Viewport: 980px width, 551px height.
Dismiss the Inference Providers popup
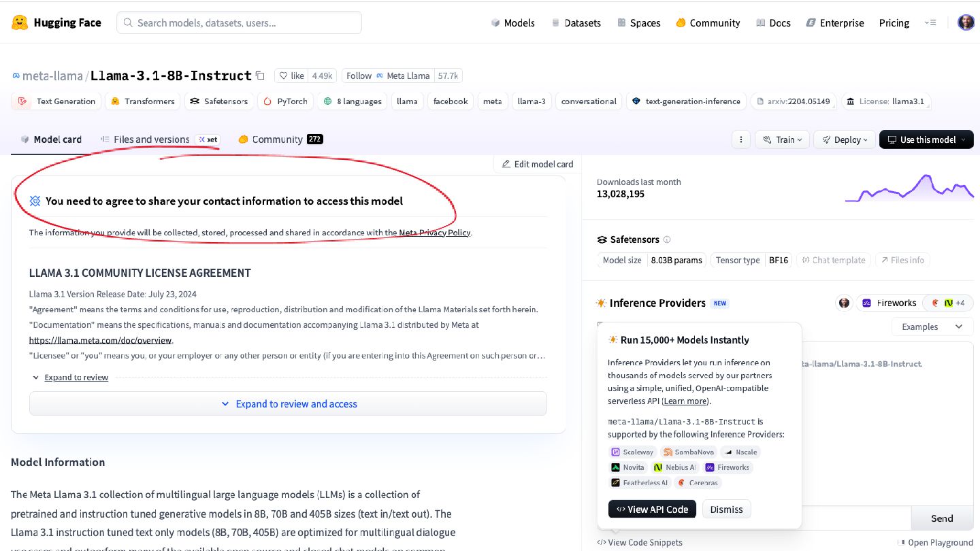(726, 509)
